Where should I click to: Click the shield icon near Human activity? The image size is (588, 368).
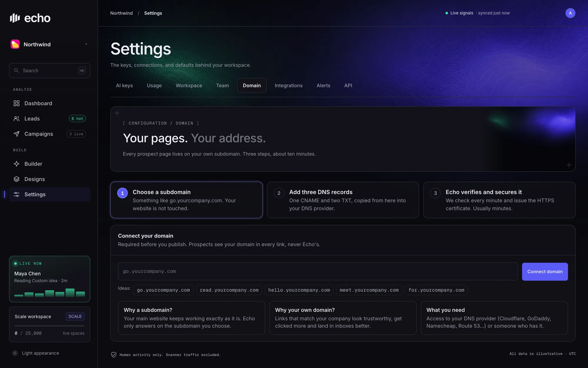click(113, 355)
